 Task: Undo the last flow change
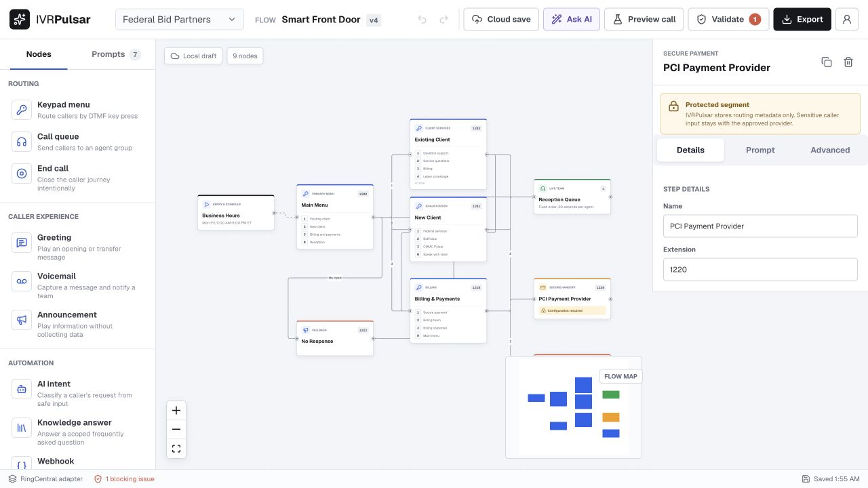[x=422, y=20]
